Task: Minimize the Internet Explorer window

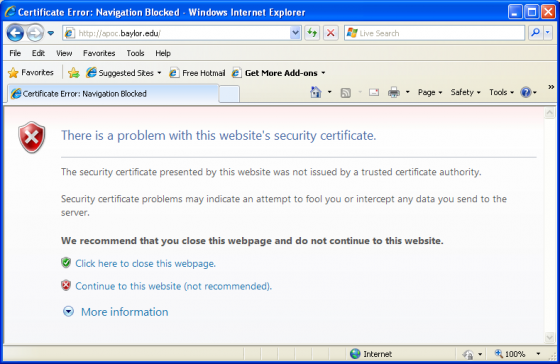Action: [515, 12]
